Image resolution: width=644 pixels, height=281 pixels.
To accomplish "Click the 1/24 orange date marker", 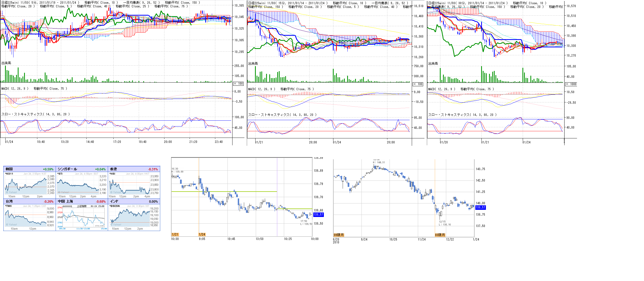I will point(202,234).
